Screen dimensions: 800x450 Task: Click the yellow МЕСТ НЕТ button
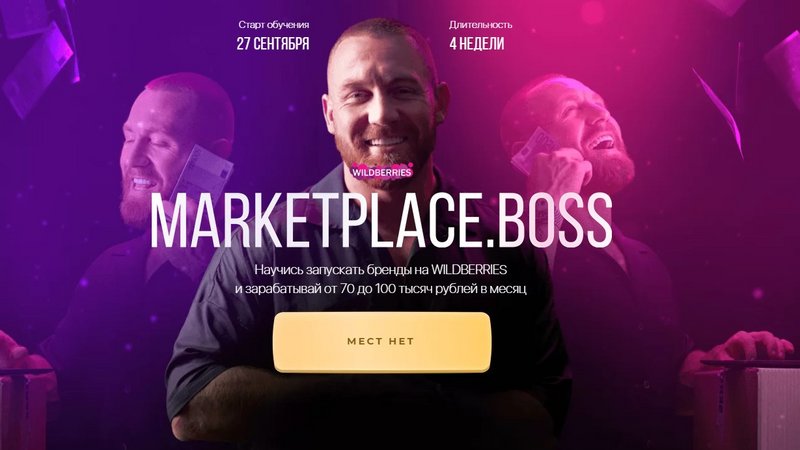(x=382, y=342)
